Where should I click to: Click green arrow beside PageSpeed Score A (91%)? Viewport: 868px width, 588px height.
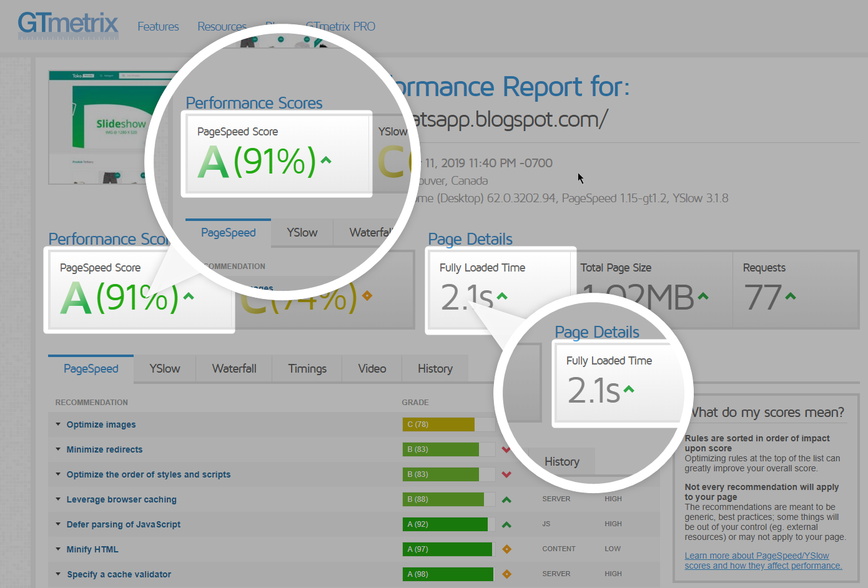click(189, 296)
